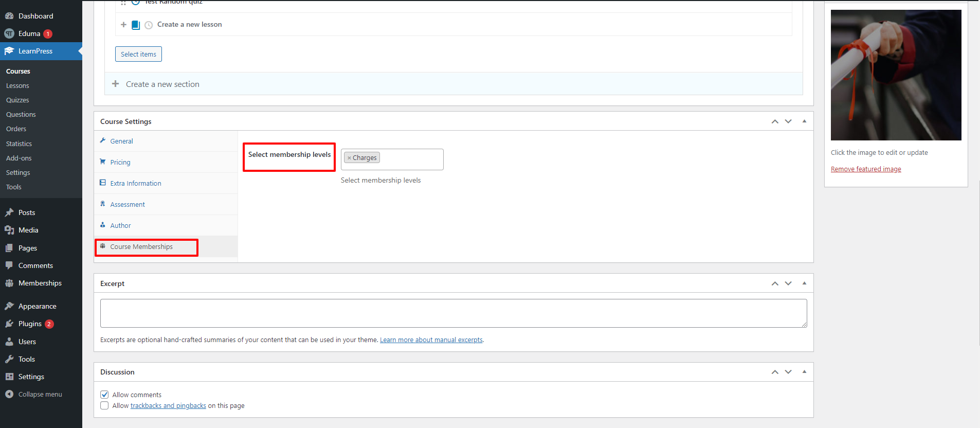Open trackbacks and pingbacks link
The height and width of the screenshot is (428, 980).
168,405
